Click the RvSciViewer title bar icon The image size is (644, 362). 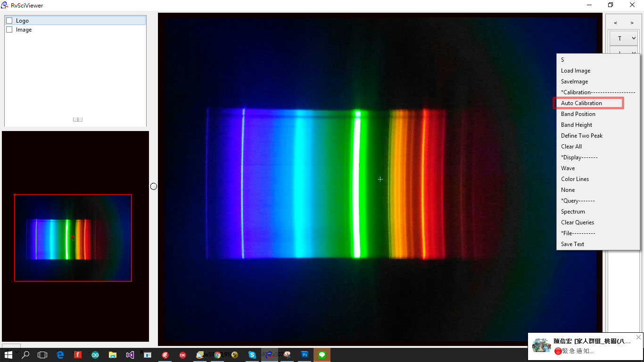(x=4, y=5)
